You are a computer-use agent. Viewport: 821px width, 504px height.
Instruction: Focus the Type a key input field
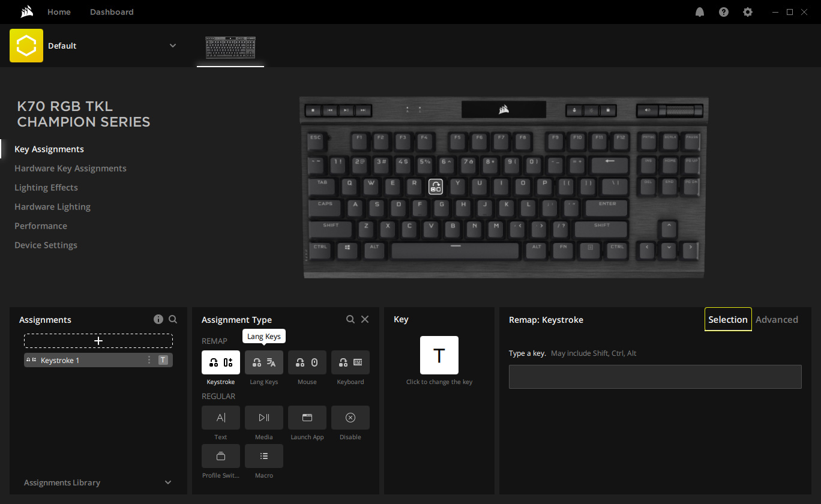pyautogui.click(x=655, y=377)
